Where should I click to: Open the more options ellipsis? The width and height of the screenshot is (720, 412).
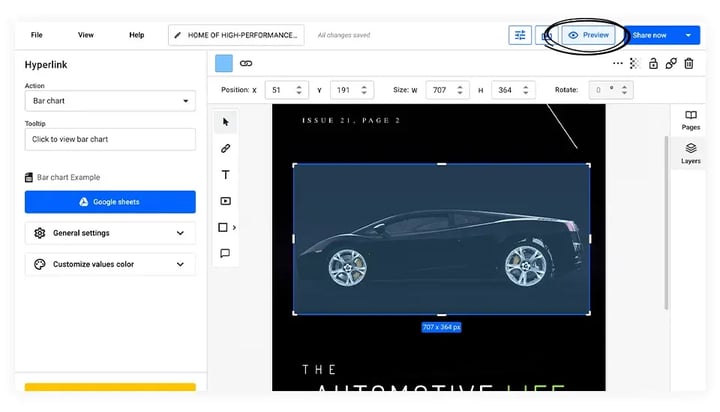pos(618,63)
